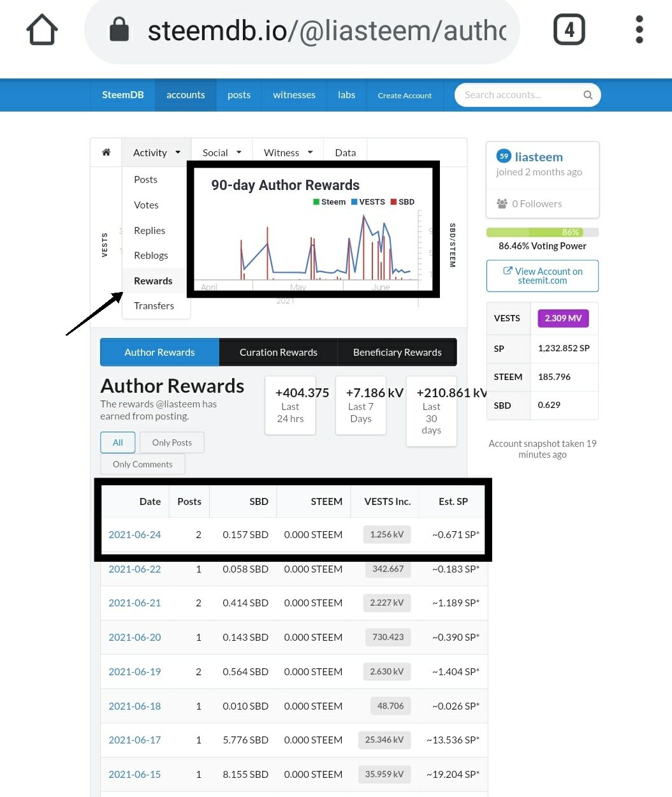Image resolution: width=672 pixels, height=797 pixels.
Task: Select the Only Comments filter
Action: click(x=143, y=464)
